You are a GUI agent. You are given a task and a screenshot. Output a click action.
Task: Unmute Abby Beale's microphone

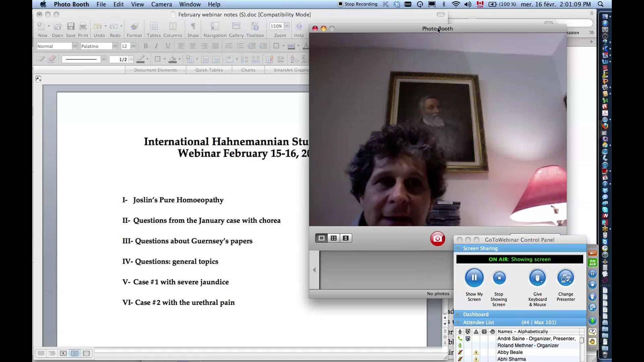point(460,352)
